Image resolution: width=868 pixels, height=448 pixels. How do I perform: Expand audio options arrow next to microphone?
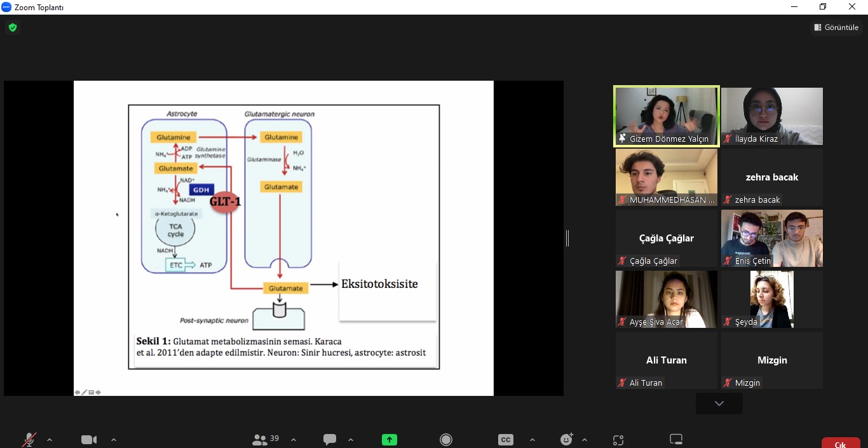click(50, 440)
